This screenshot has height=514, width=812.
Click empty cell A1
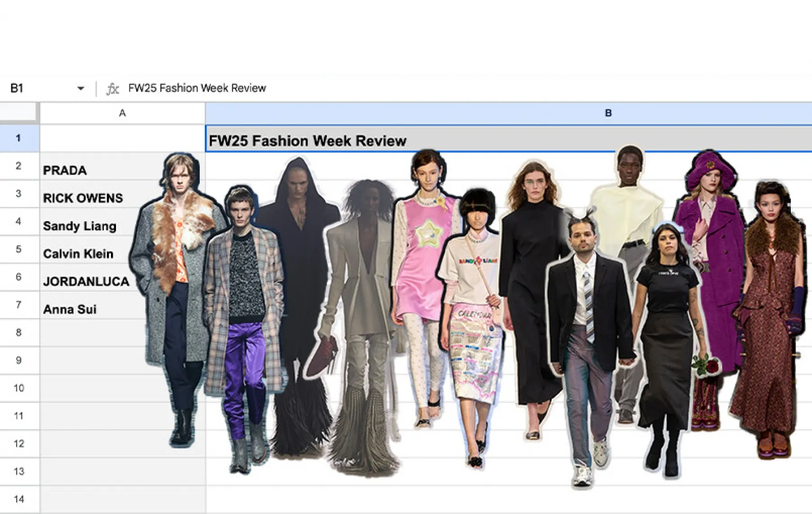pos(122,138)
